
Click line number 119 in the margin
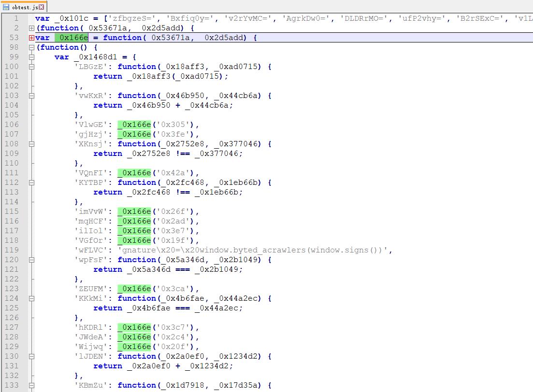tap(12, 250)
